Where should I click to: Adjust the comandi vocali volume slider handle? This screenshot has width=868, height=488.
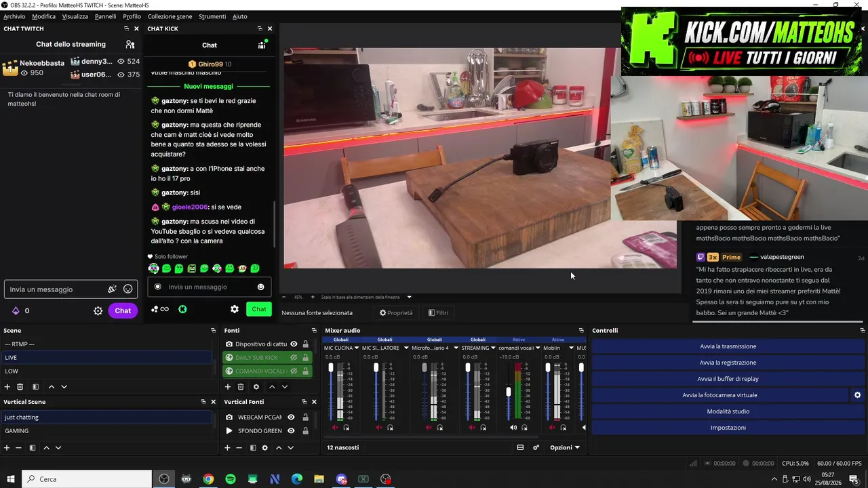tap(509, 392)
